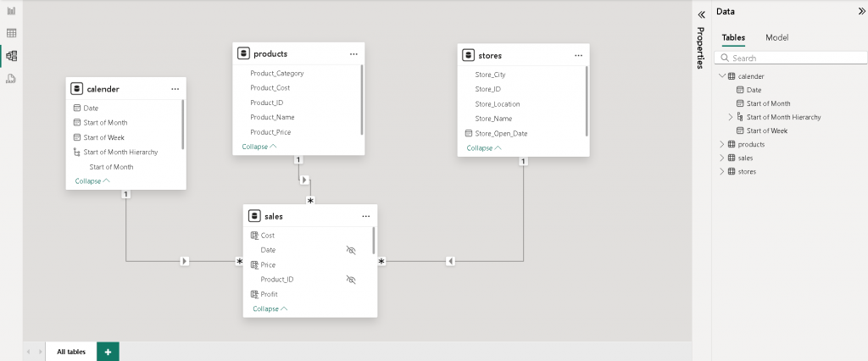The image size is (868, 361).
Task: Click ellipsis menu on calender table
Action: 175,88
